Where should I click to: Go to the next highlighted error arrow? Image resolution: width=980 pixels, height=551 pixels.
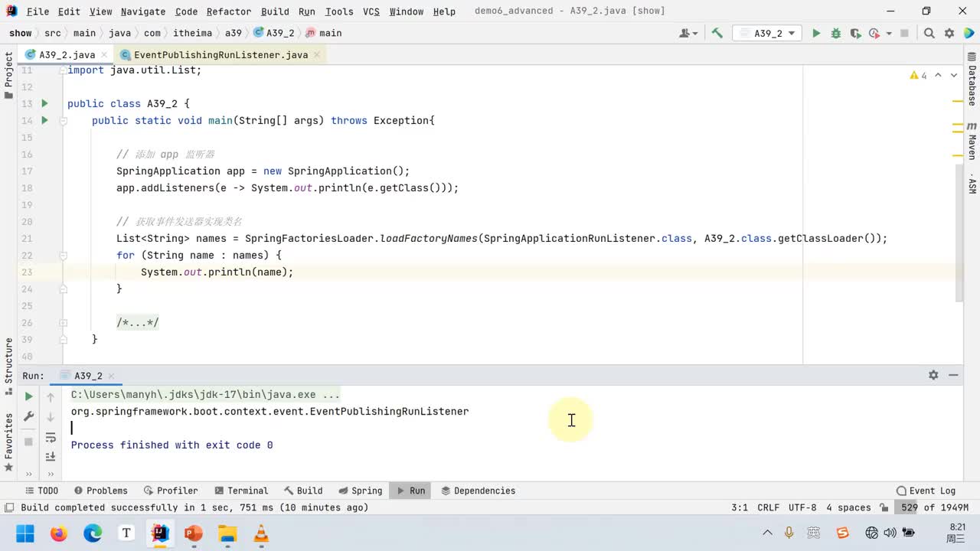(954, 75)
